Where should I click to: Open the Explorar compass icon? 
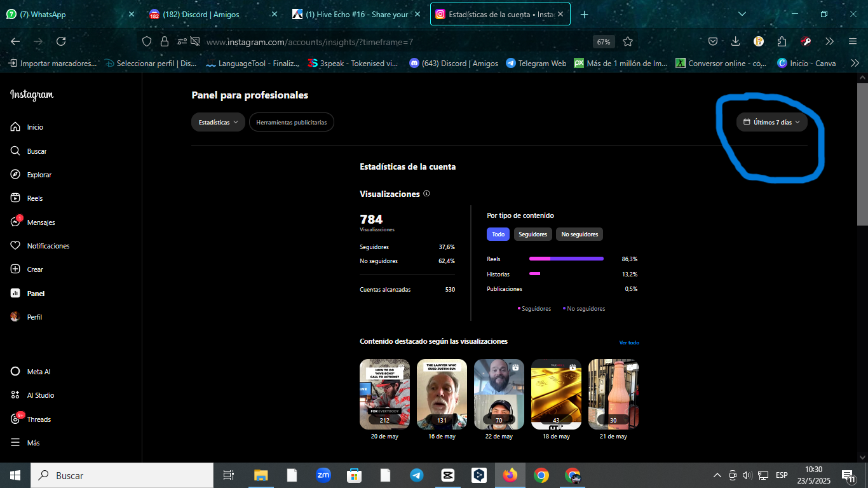15,175
